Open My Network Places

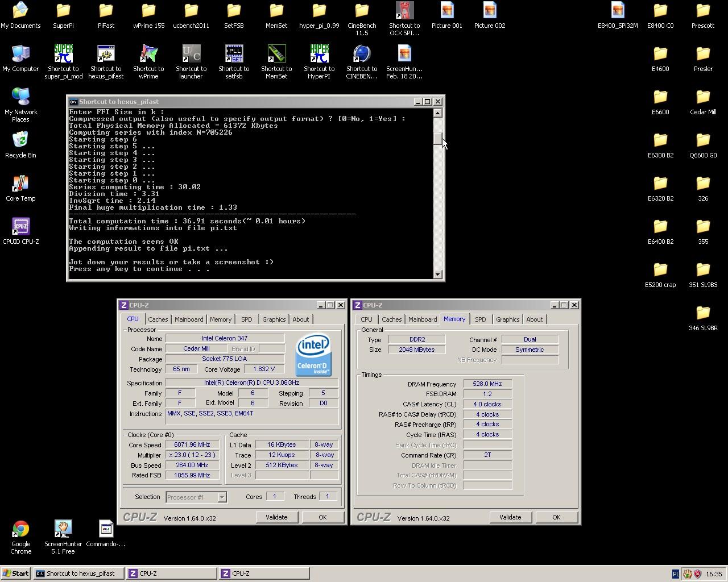[x=20, y=105]
